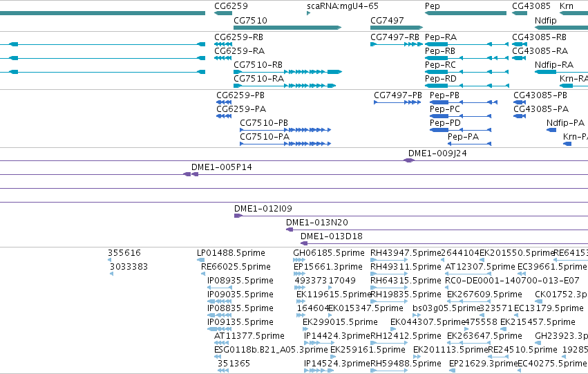
Task: Select transcript Pep-RA
Action: pyautogui.click(x=466, y=44)
